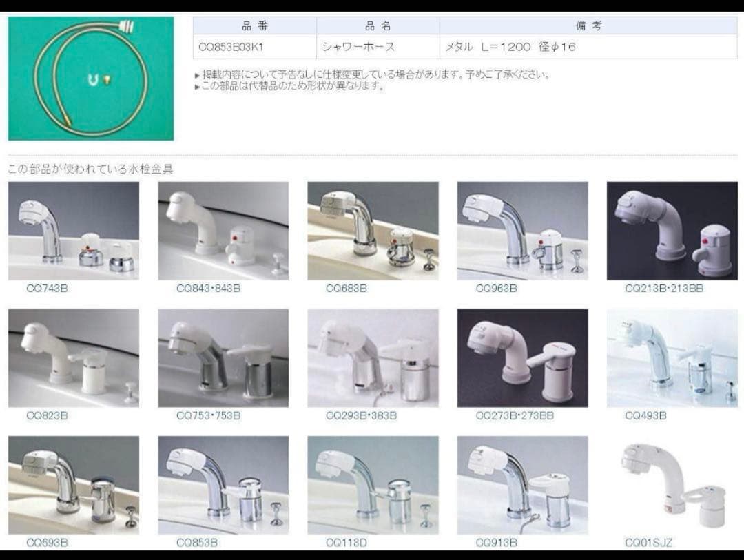The image size is (744, 560).
Task: Select the CQ853B03K1 part number cell
Action: point(231,48)
